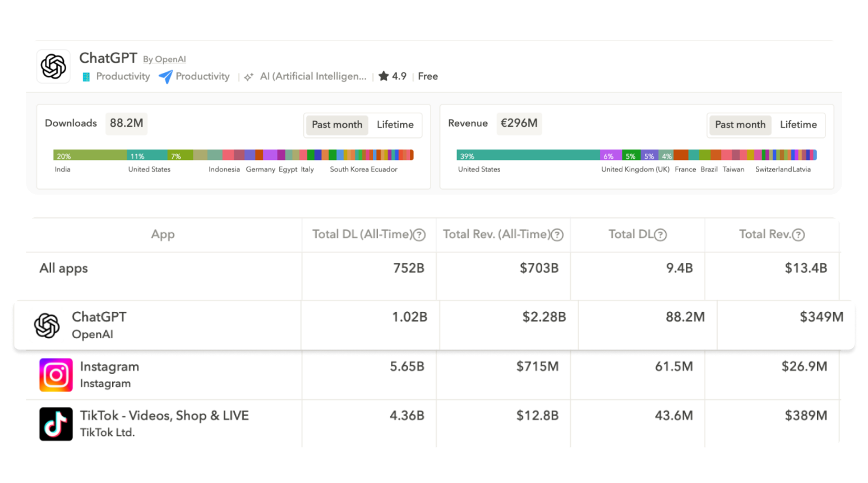
Task: Open help icon next to Total Rev.
Action: point(798,235)
